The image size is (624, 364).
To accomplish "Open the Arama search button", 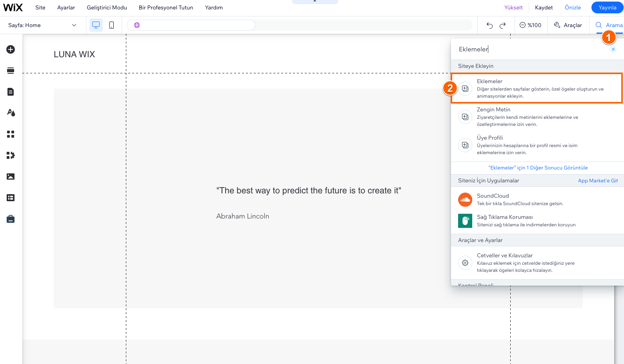I will click(x=609, y=25).
